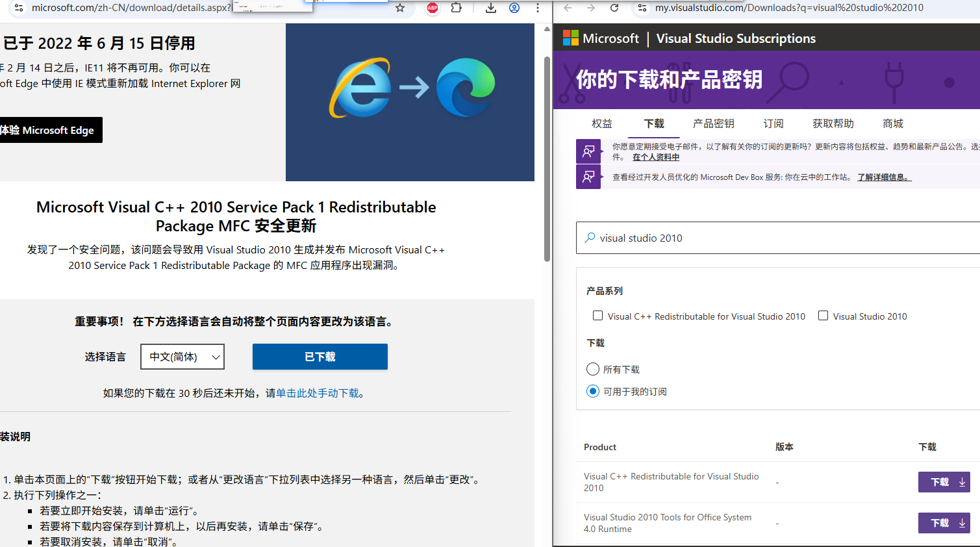Click the 单击此处手动下载 link
The width and height of the screenshot is (980, 547).
point(318,393)
